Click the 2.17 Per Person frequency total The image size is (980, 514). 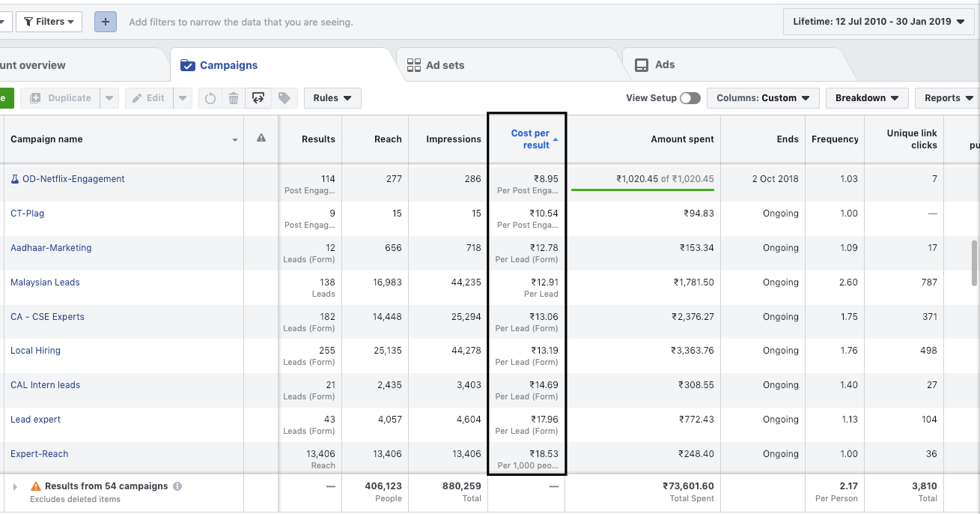click(849, 486)
